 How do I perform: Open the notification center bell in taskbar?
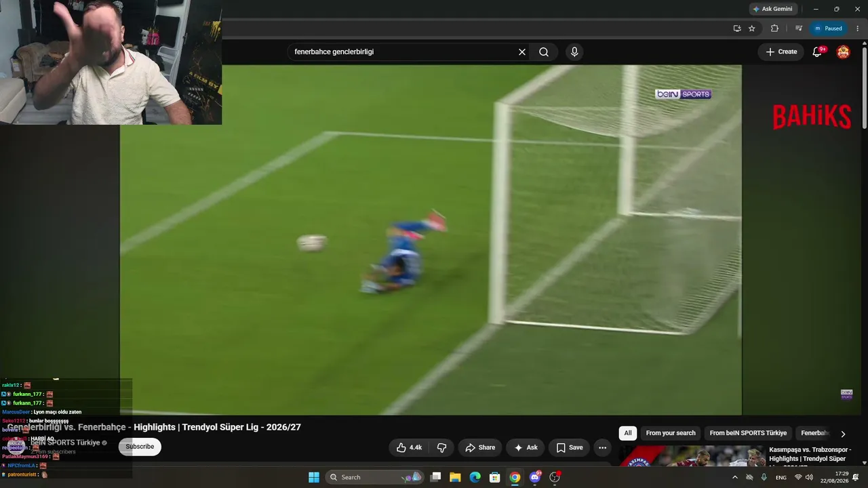pos(856,477)
